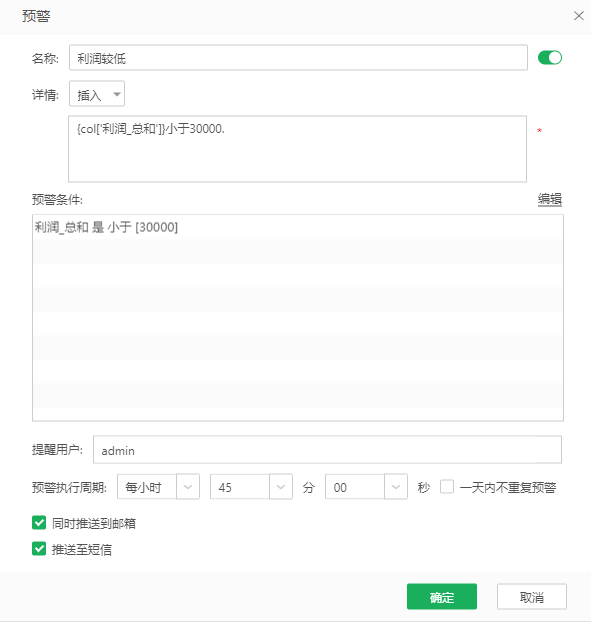591x622 pixels.
Task: Open the 插入 dropdown
Action: pyautogui.click(x=97, y=94)
